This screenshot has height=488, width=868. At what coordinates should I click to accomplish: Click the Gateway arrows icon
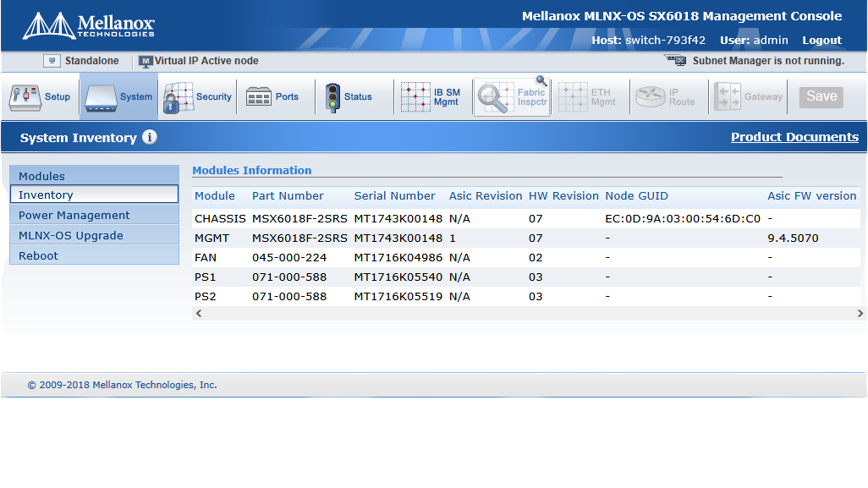(728, 96)
